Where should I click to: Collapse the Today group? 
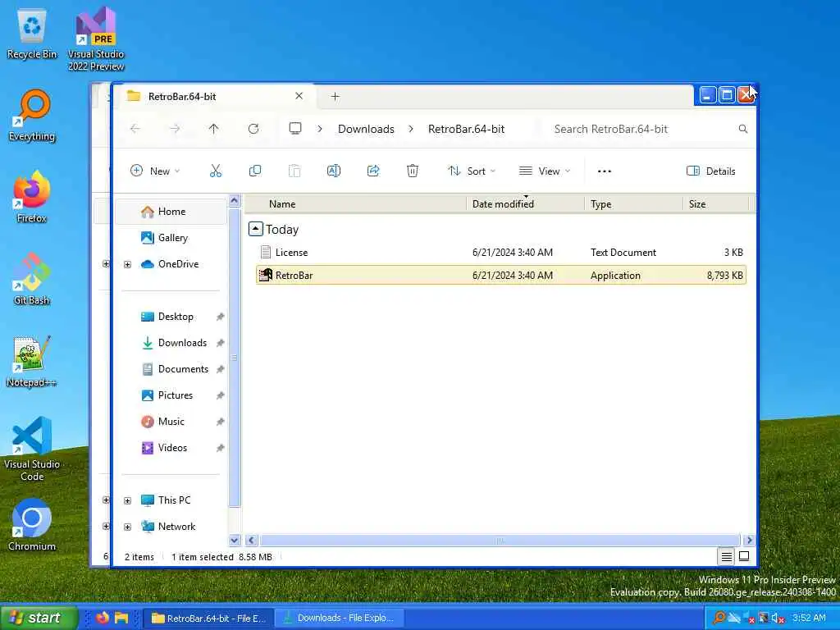click(x=256, y=230)
